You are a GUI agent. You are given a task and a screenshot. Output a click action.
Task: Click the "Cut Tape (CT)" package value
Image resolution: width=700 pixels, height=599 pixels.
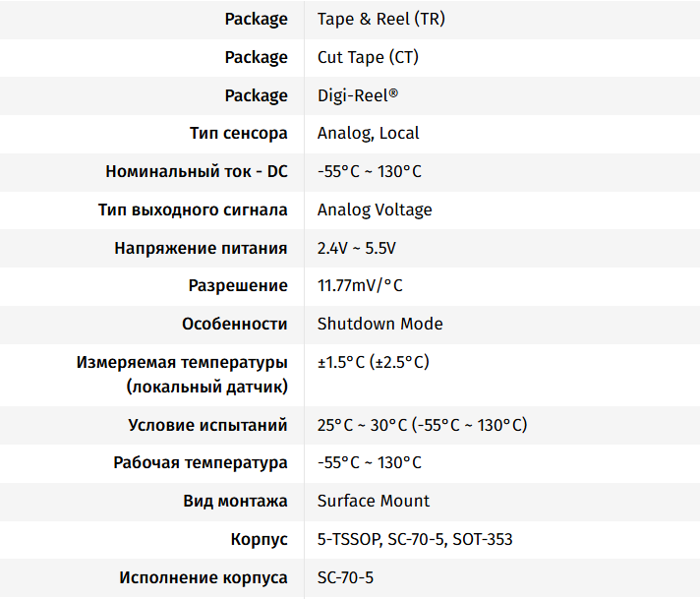click(x=368, y=57)
